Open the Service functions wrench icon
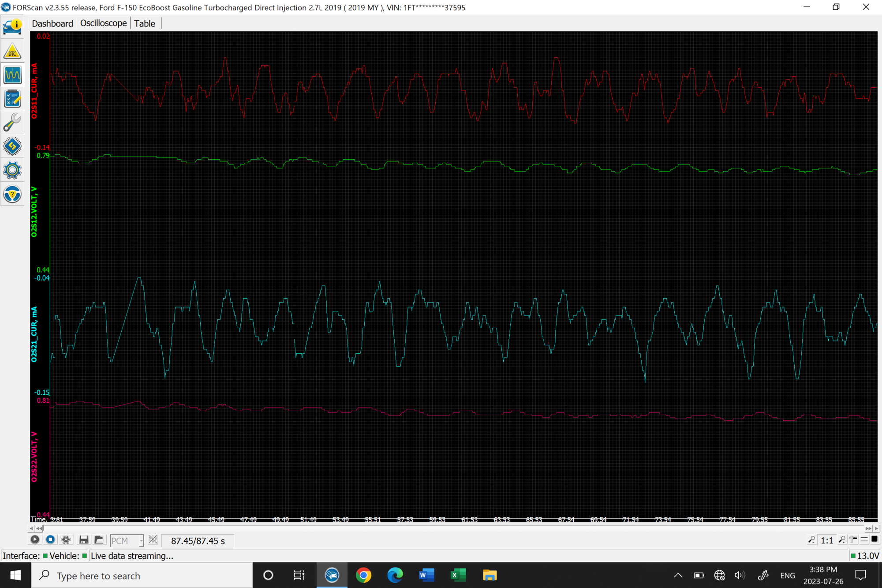Viewport: 882px width, 588px height. click(x=12, y=122)
